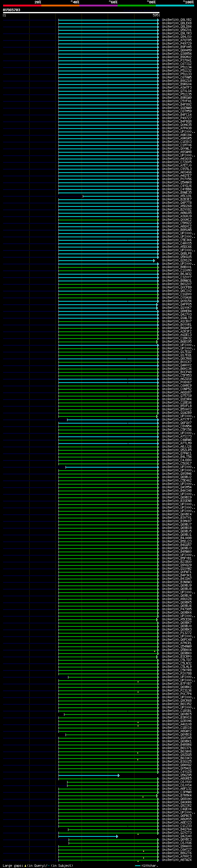The image size is (197, 868).
Task: Click the UniRef100_A1CB07 entry
Action: pos(176,321)
